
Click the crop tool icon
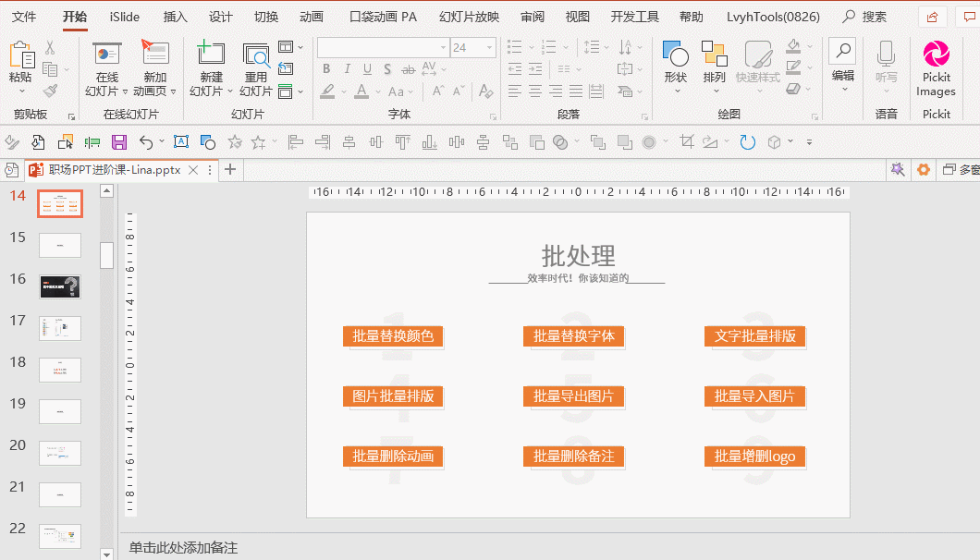[x=686, y=142]
